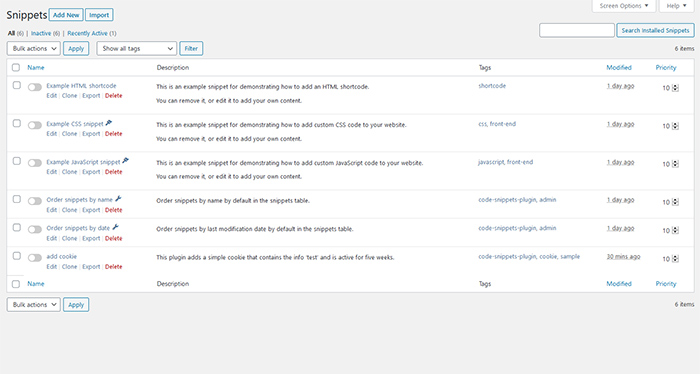Adjust priority stepper for Example HTML shortcode

[x=675, y=88]
